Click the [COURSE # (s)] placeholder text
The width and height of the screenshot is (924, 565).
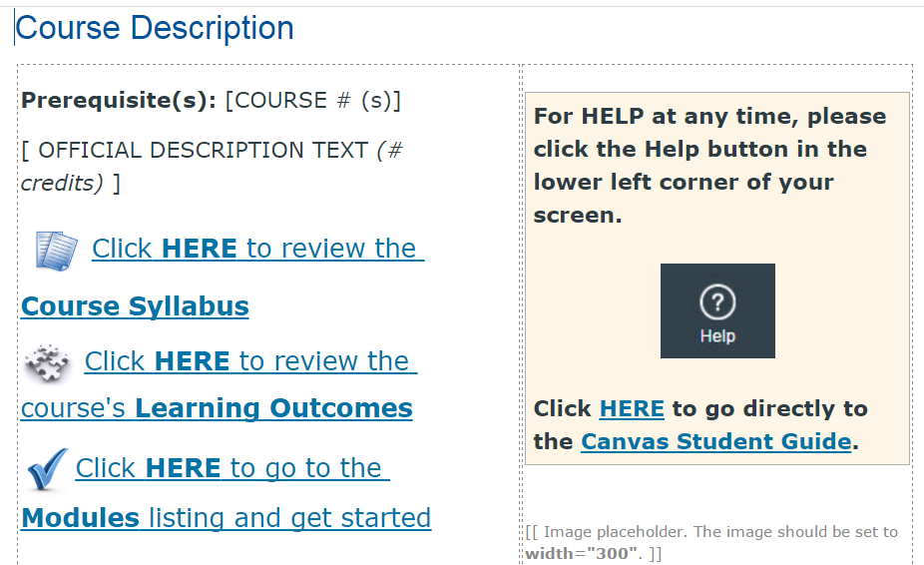pyautogui.click(x=313, y=100)
